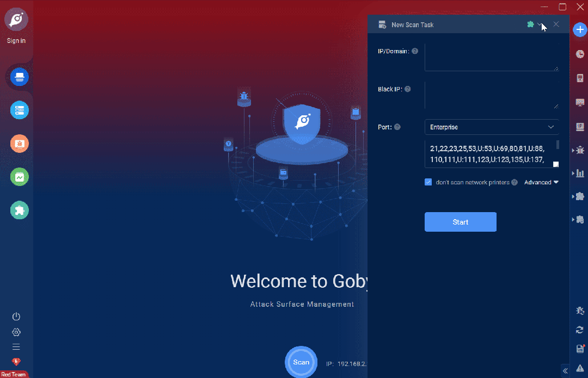Click the Goby logo avatar
588x378 pixels.
[16, 19]
